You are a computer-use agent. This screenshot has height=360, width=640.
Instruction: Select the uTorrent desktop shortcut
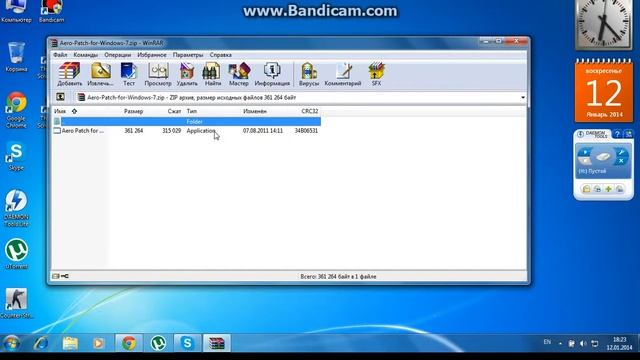(16, 254)
